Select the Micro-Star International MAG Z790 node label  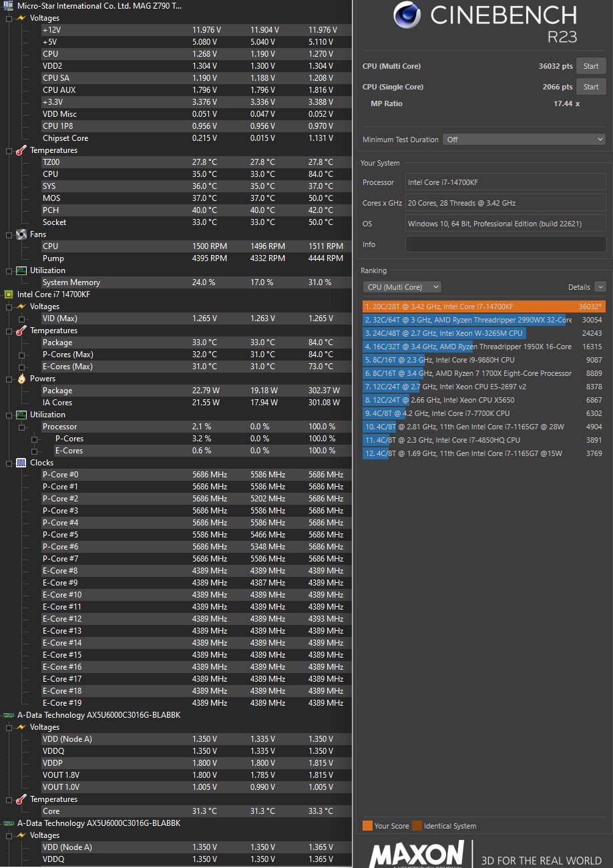click(x=99, y=5)
